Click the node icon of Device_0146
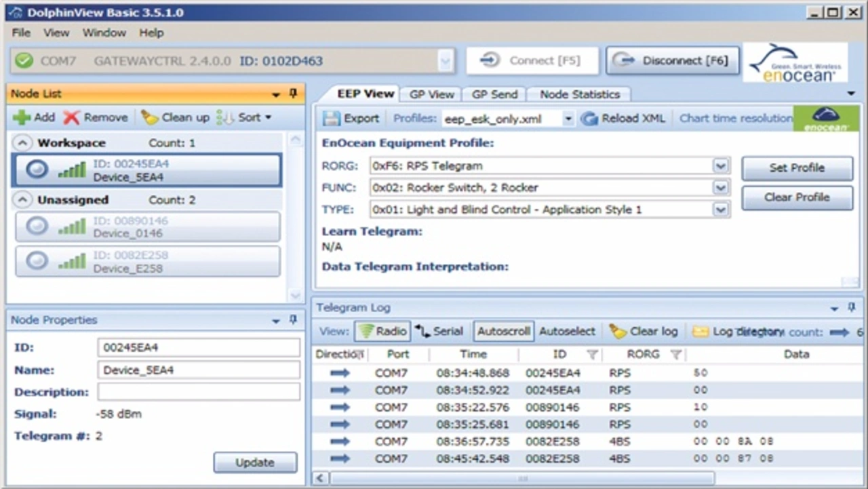This screenshot has height=489, width=868. [37, 227]
